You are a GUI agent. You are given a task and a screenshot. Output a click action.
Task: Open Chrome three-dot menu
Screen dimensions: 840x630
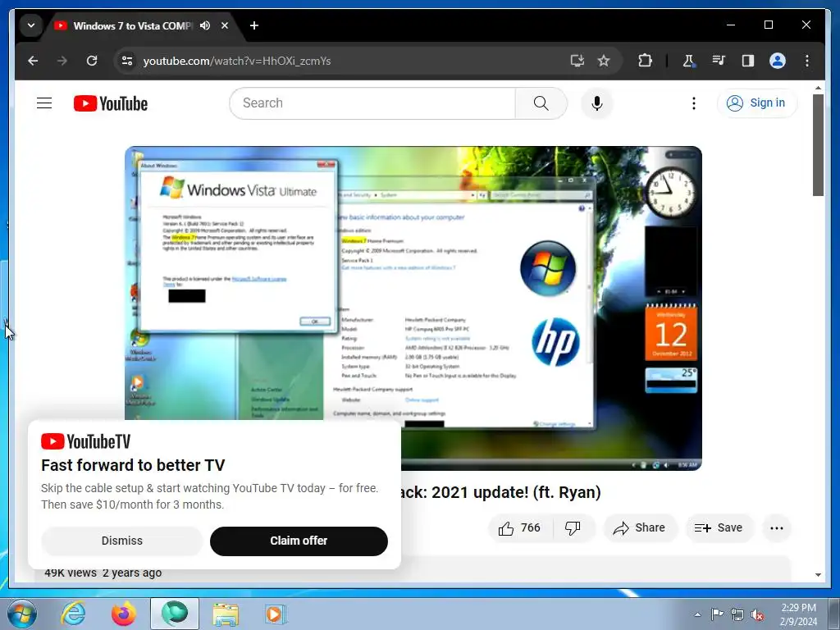(x=807, y=61)
